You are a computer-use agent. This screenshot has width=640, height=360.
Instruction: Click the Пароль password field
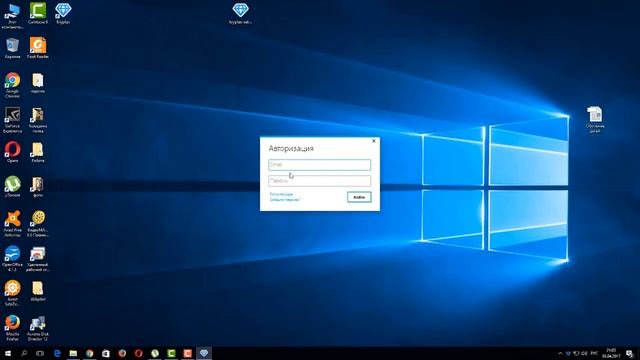[x=319, y=180]
